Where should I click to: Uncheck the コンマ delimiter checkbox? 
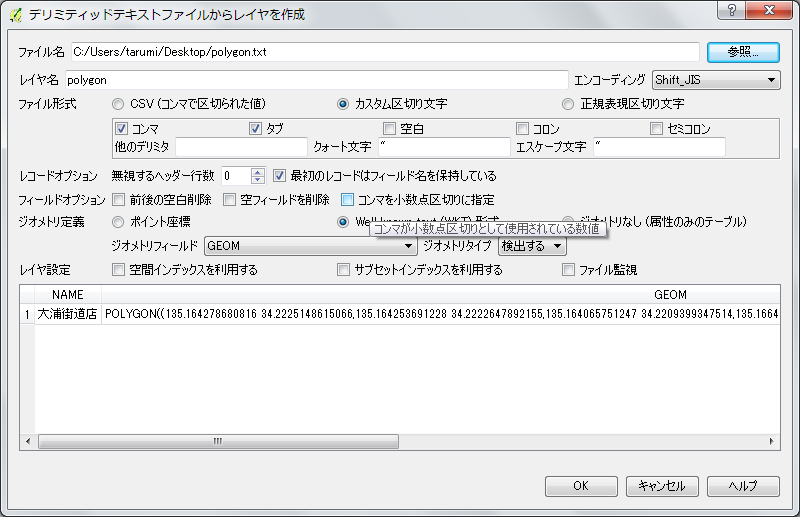(x=122, y=129)
